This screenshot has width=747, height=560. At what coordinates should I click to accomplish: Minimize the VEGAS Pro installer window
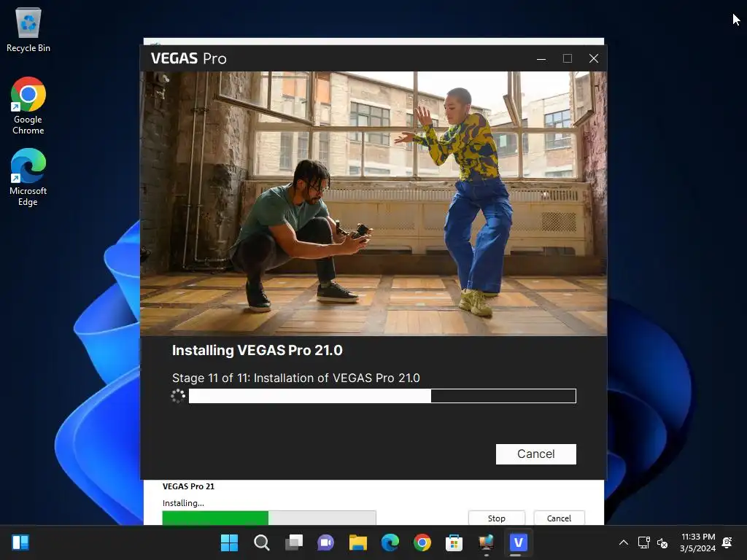pos(541,58)
